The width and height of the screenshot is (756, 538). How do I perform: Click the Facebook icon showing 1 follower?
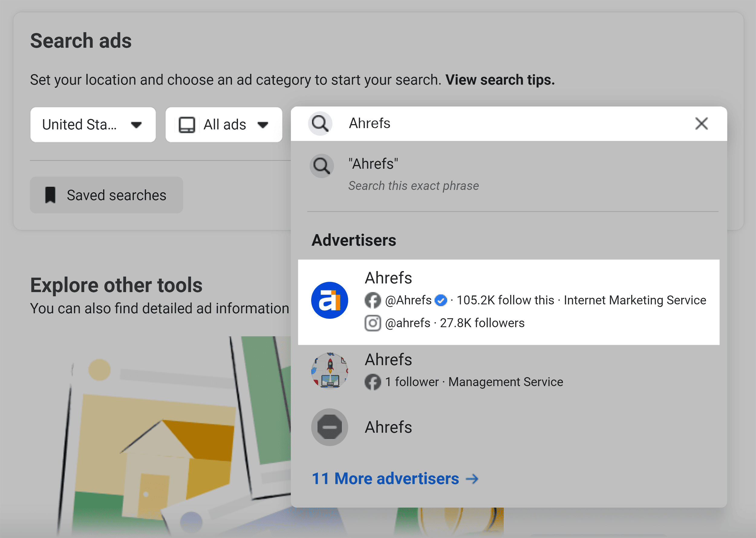tap(373, 382)
